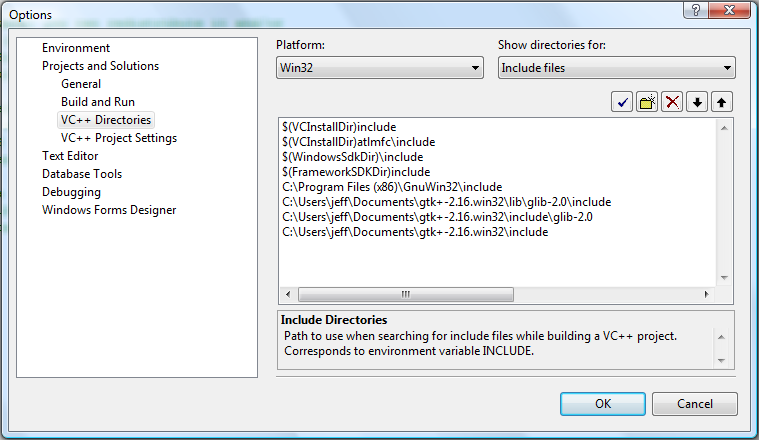Viewport: 759px width, 440px height.
Task: Select gtk include\glib-2.0 directory entry
Action: click(x=437, y=217)
